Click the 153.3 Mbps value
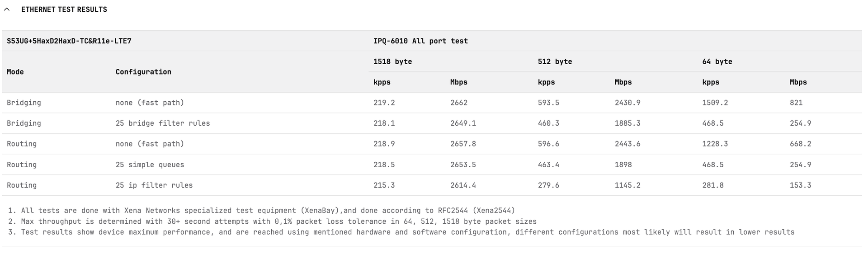Screen dimensions: 868x264 coord(800,185)
